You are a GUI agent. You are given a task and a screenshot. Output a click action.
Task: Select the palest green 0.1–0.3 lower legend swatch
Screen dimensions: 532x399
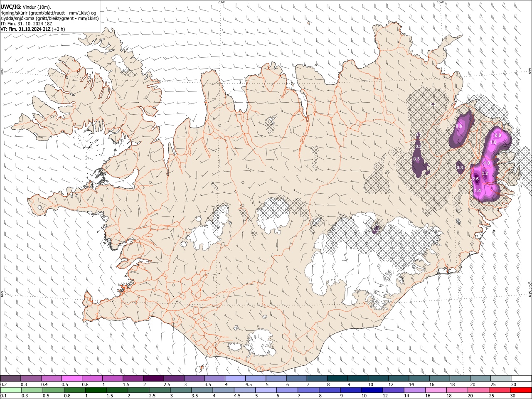tap(11, 390)
